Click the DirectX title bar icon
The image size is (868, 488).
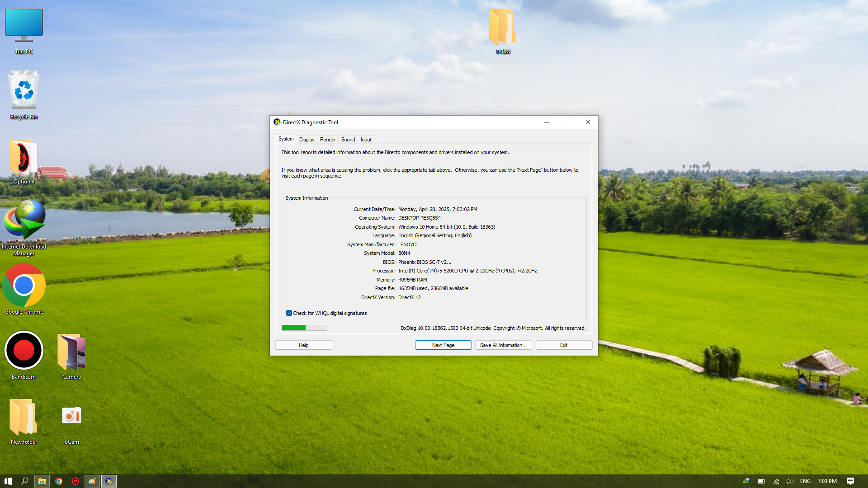pos(277,122)
